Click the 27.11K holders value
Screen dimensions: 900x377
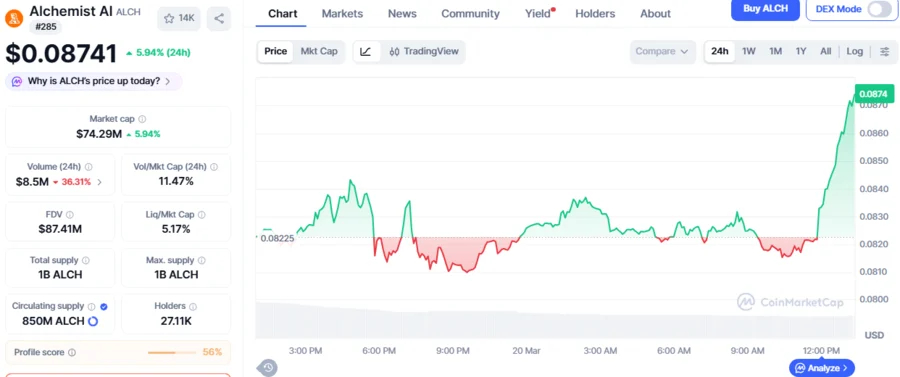pyautogui.click(x=176, y=321)
